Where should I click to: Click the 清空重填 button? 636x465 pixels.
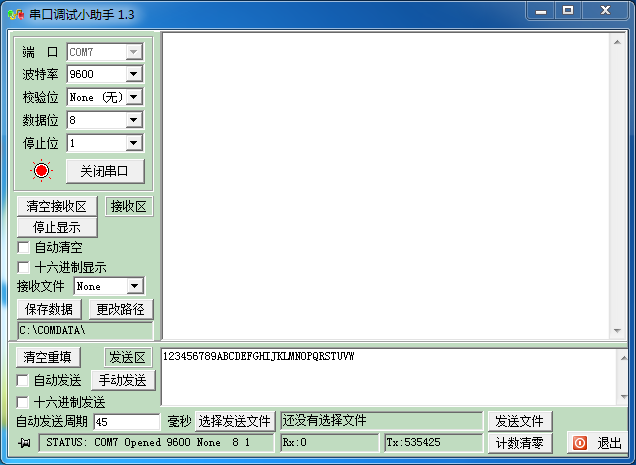click(x=48, y=357)
